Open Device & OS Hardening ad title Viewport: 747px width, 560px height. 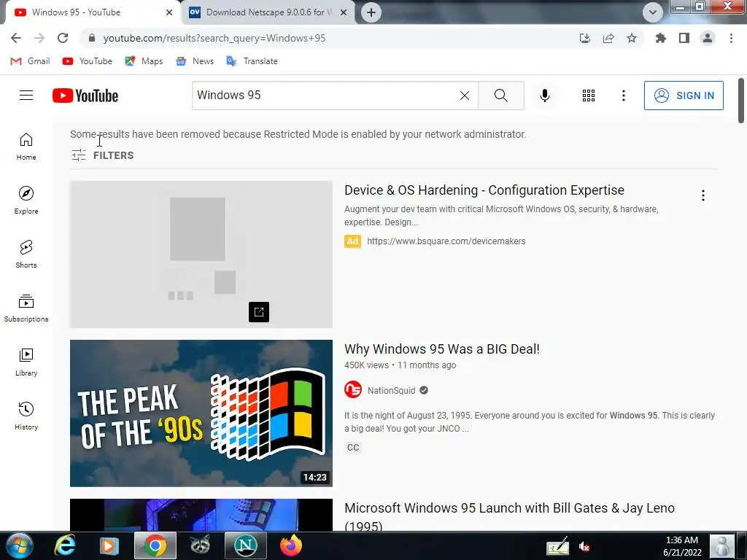(484, 190)
